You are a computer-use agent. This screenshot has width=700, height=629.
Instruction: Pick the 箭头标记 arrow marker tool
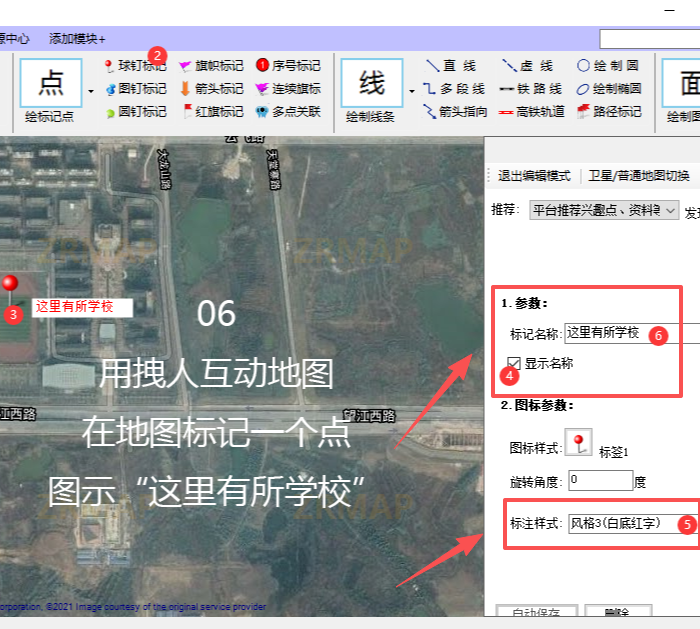211,88
